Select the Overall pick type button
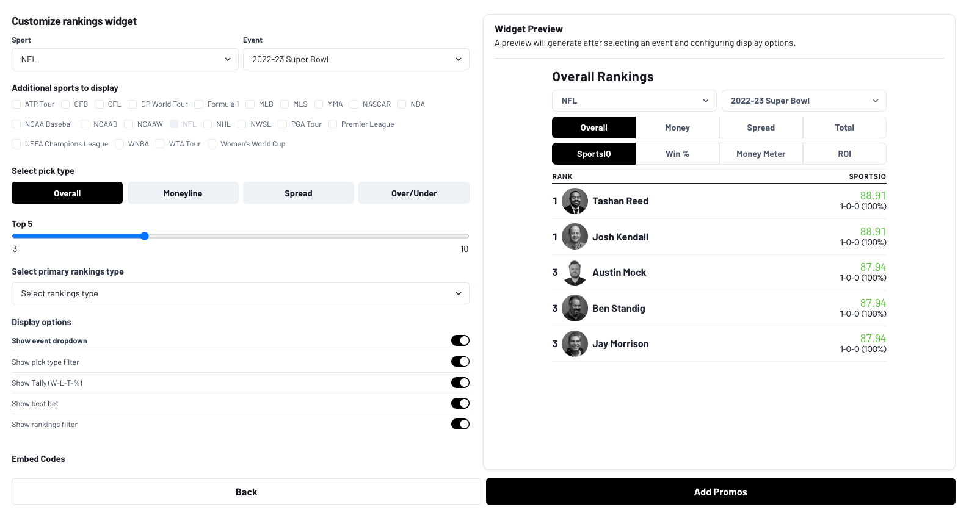The width and height of the screenshot is (980, 510). point(67,193)
